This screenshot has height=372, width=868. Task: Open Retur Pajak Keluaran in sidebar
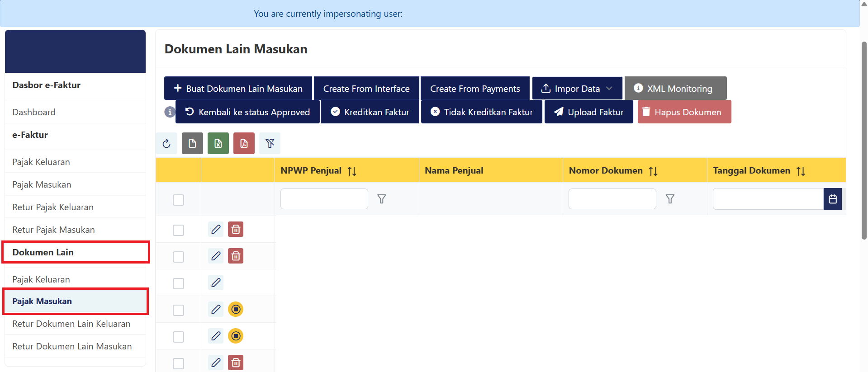(x=53, y=207)
